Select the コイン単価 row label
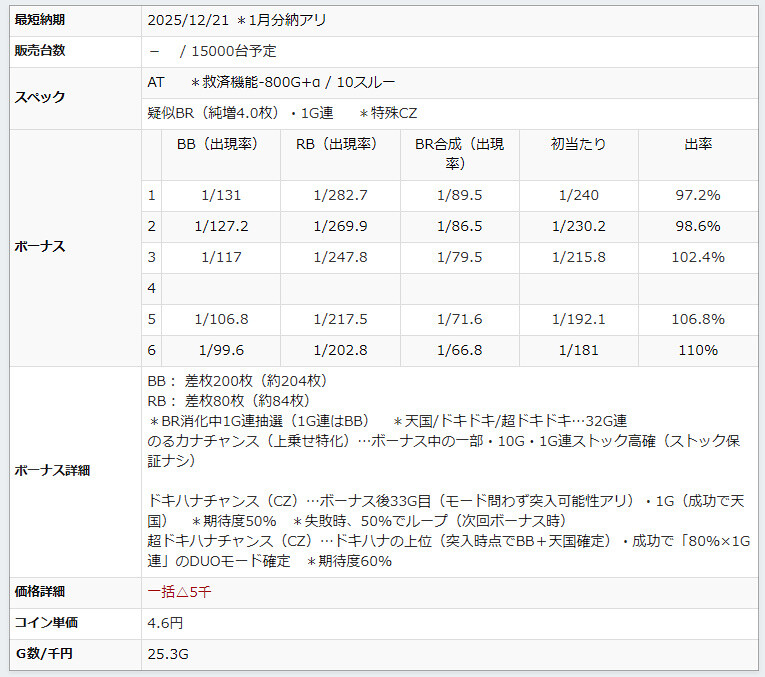The image size is (765, 677). pos(46,623)
